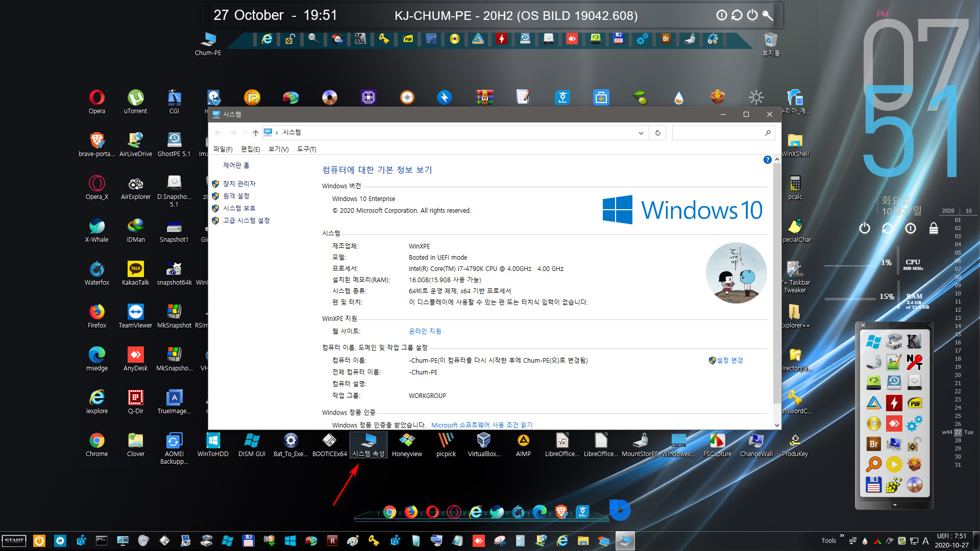The image size is (980, 551).
Task: Go up one level in System window
Action: click(255, 133)
